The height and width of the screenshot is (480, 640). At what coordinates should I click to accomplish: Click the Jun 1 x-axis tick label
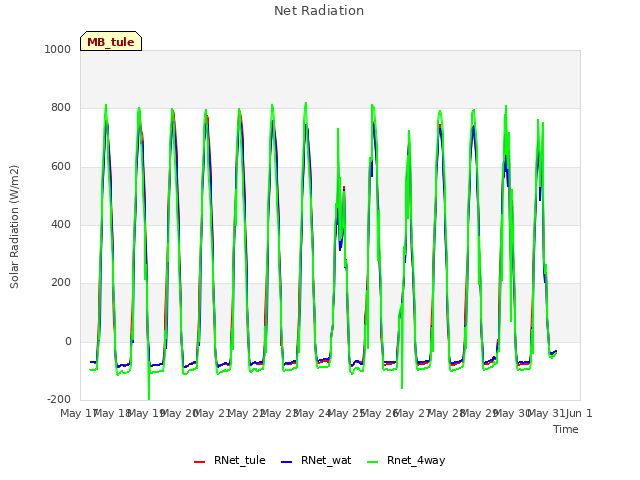[579, 413]
